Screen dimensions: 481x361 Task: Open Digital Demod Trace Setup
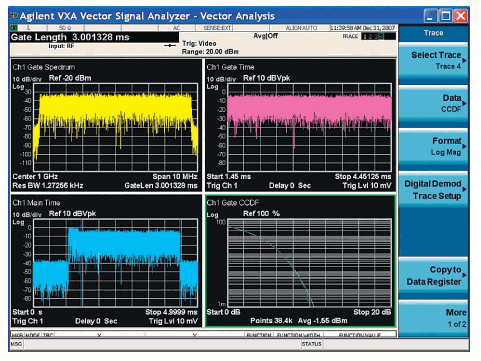434,189
